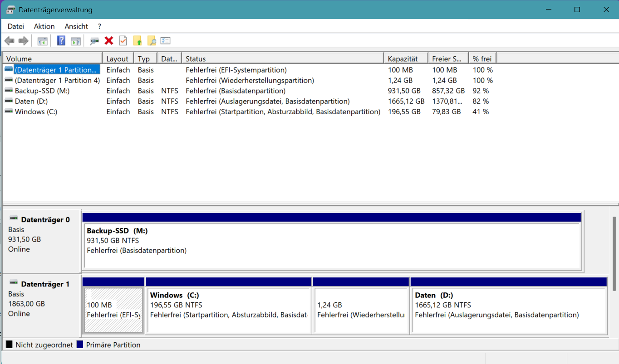Select the Datenträger 1 disk label panel
Screen dimensions: 619x364
pyautogui.click(x=42, y=305)
